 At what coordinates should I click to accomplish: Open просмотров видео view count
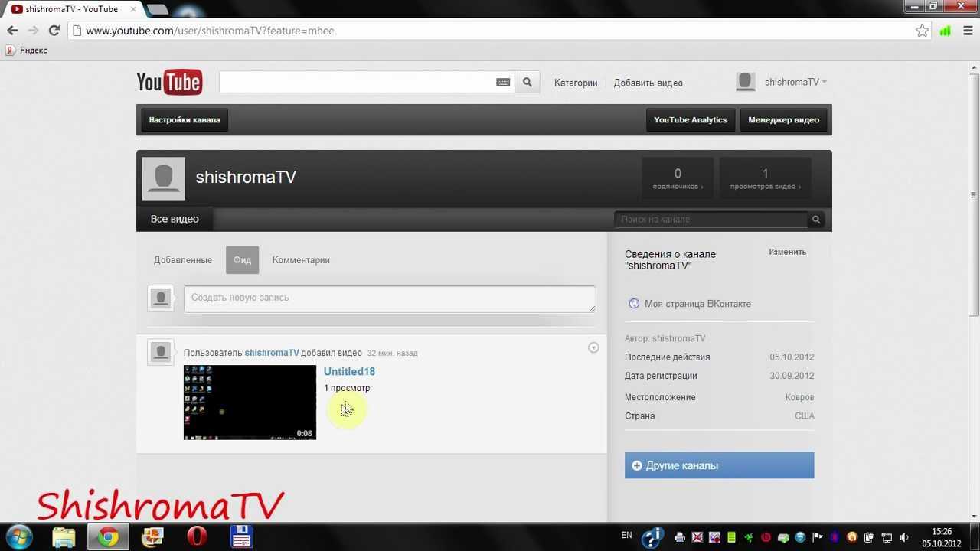[x=766, y=178]
